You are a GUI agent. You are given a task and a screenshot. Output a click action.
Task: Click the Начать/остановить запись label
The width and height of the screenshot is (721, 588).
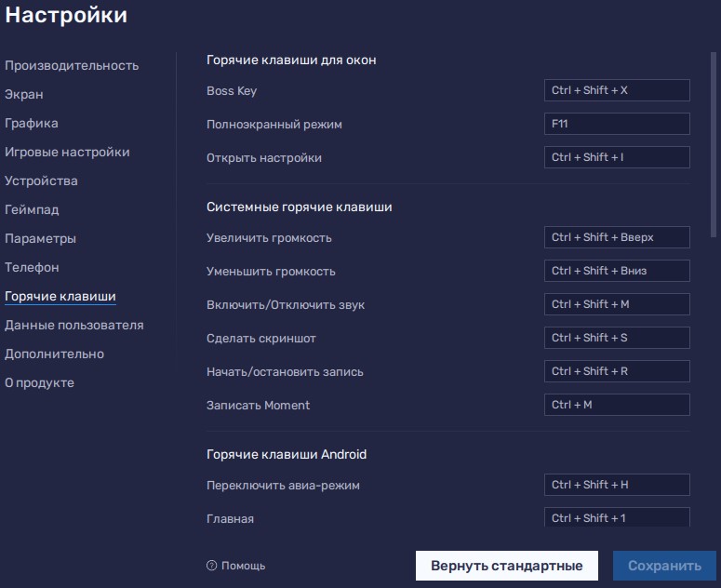click(x=285, y=372)
